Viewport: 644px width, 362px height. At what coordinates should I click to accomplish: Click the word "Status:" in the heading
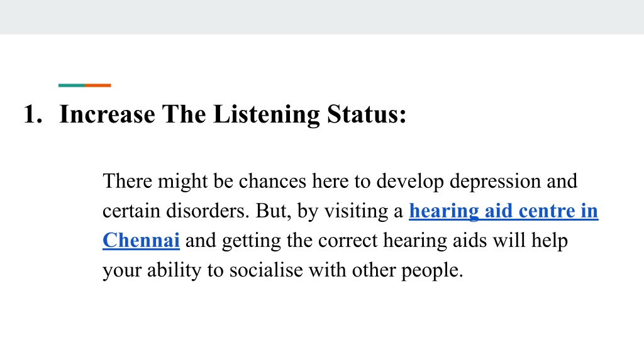pos(367,114)
